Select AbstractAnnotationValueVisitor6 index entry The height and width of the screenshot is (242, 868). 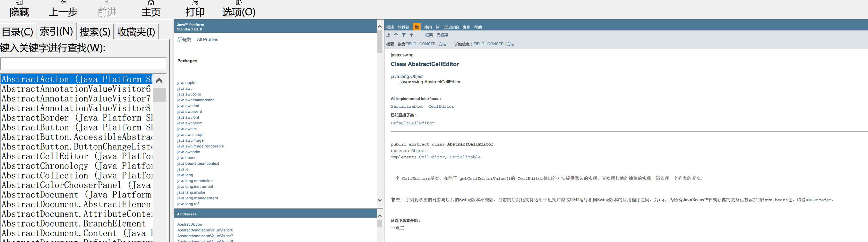77,89
